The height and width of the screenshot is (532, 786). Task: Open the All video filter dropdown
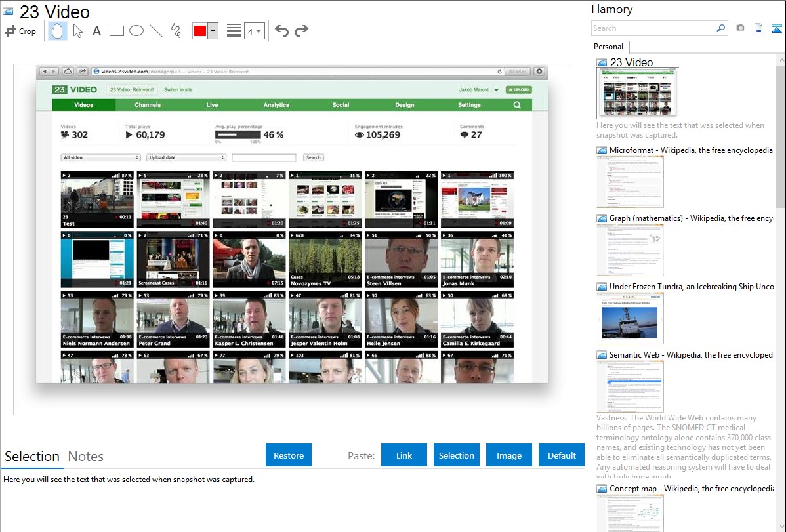[x=101, y=157]
